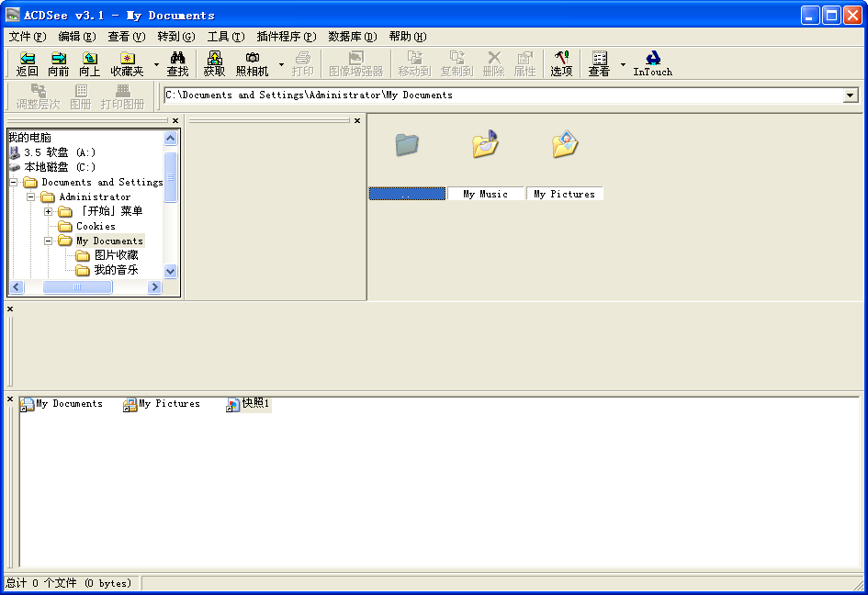Open the 插件程序(P) menu
Image resolution: width=868 pixels, height=595 pixels.
click(x=287, y=37)
